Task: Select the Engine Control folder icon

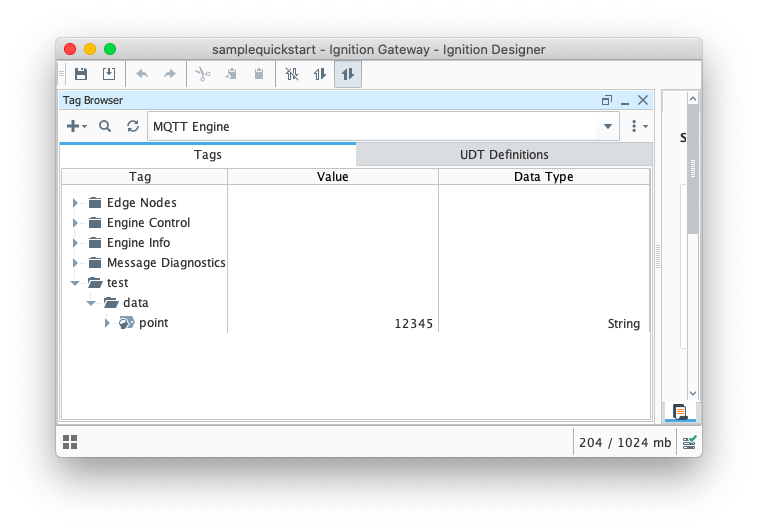Action: [x=95, y=222]
